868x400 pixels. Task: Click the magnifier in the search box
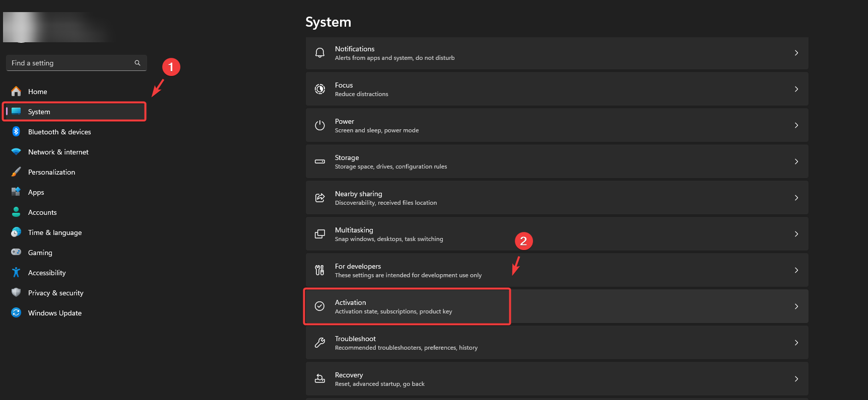point(138,63)
